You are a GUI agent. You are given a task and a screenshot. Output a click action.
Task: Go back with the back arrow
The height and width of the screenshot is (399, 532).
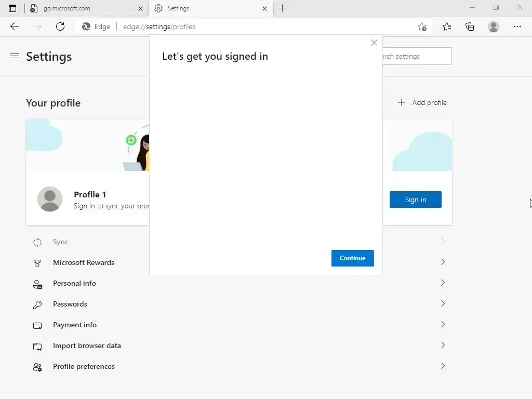14,26
